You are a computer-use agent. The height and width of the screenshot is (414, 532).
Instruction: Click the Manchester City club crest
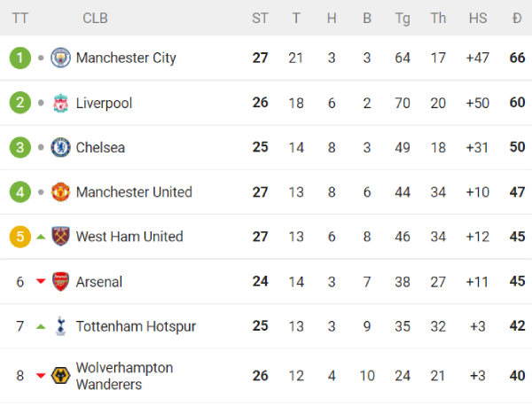(60, 58)
